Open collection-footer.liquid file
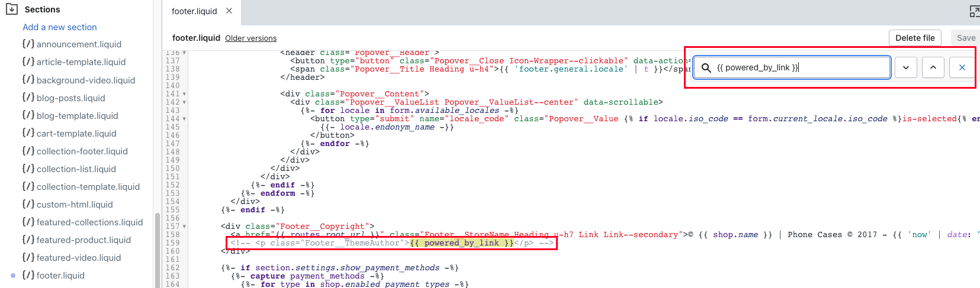The height and width of the screenshot is (288, 980). (82, 151)
